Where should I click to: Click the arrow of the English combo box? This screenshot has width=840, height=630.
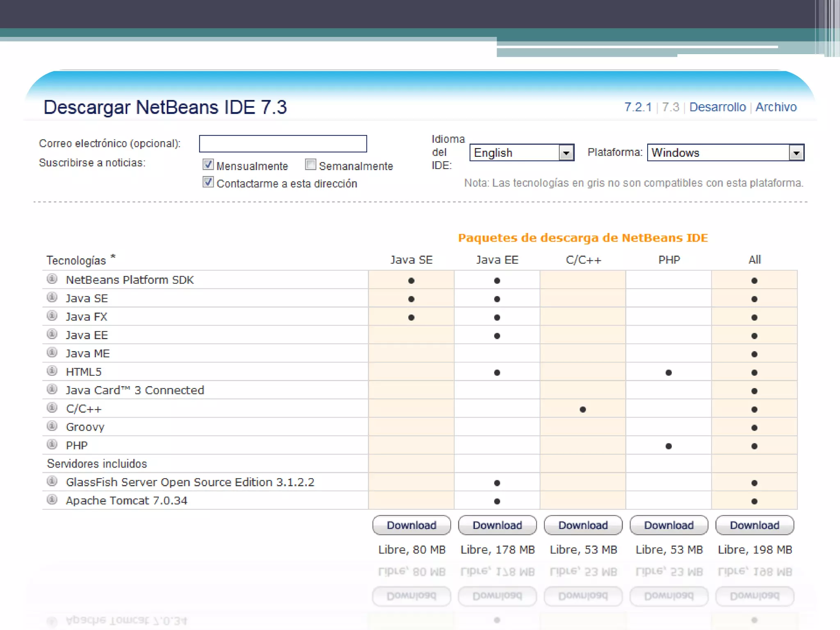tap(566, 153)
